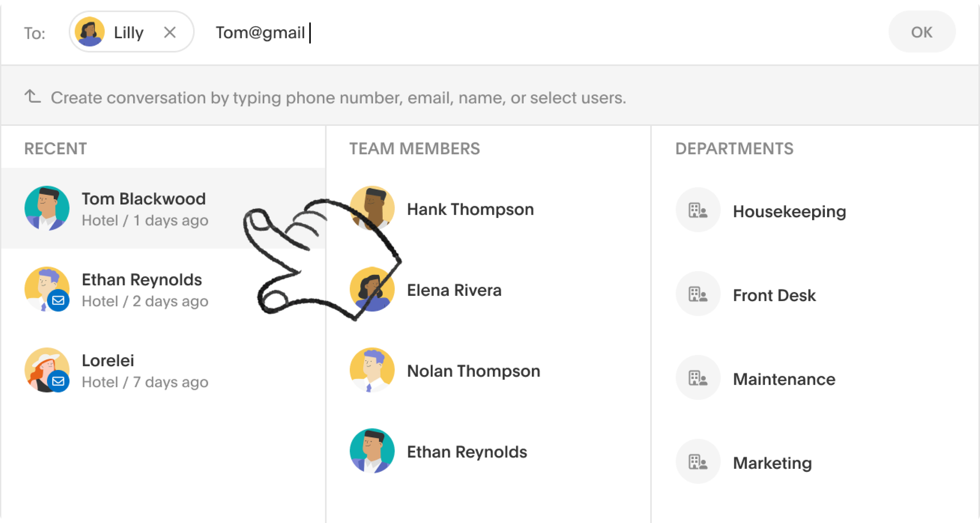Screen dimensions: 980x523
Task: Click Tom Blackwood's avatar in recent
Action: [x=47, y=208]
